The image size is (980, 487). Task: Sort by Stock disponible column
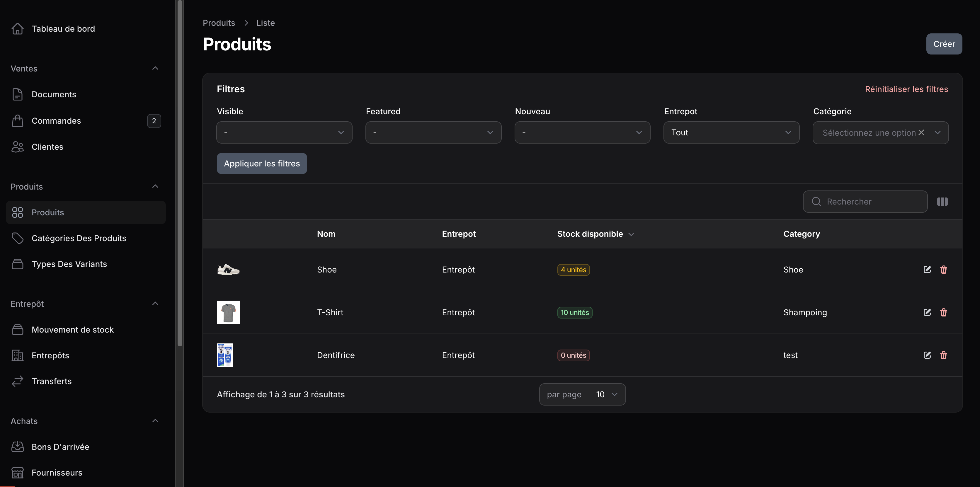click(x=596, y=234)
